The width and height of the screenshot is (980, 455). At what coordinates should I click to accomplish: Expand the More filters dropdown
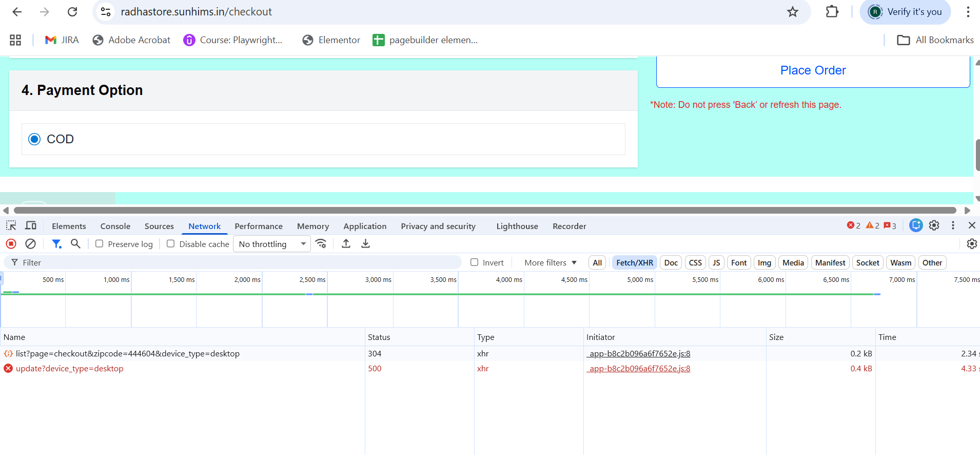(x=551, y=262)
